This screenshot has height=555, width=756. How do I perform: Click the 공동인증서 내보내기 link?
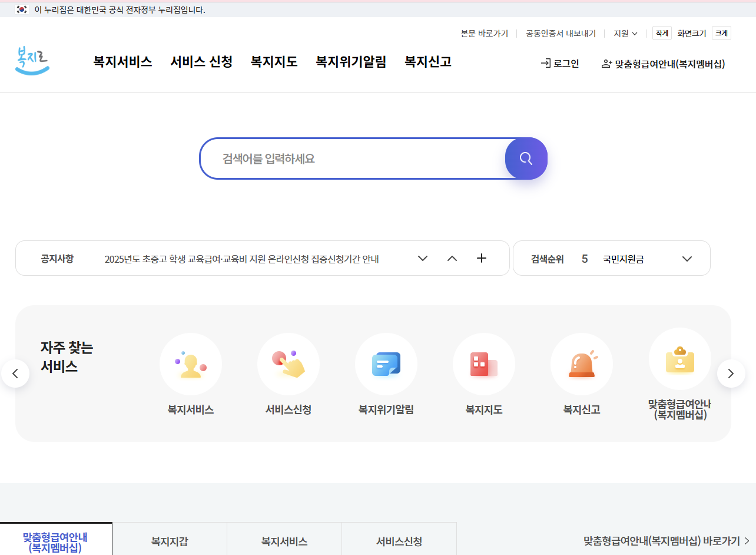[x=559, y=34]
